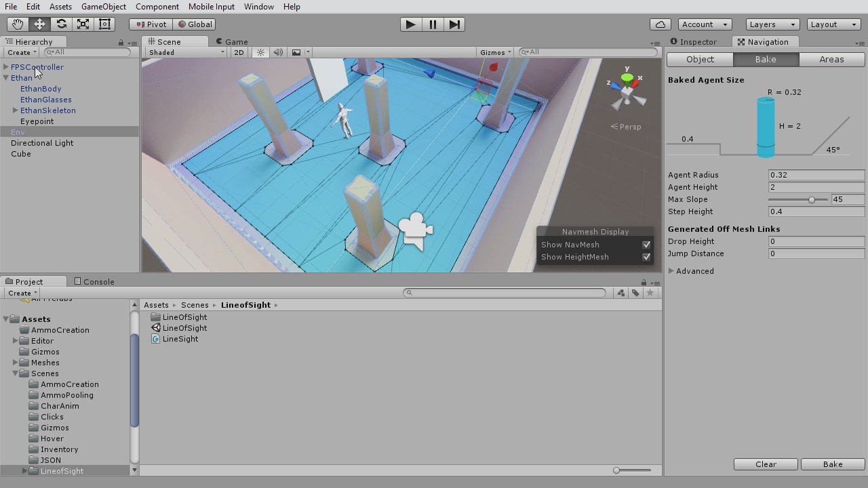The height and width of the screenshot is (488, 868).
Task: Switch to Navigation Object tab
Action: click(700, 60)
